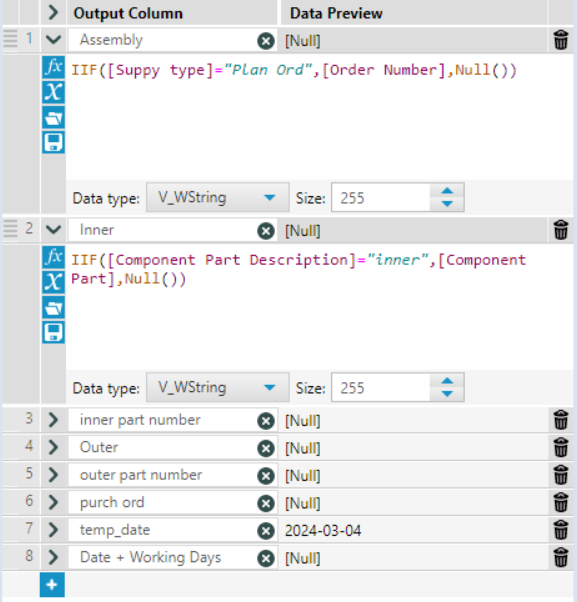This screenshot has height=602, width=577.
Task: Clear the Inner column name
Action: point(266,231)
